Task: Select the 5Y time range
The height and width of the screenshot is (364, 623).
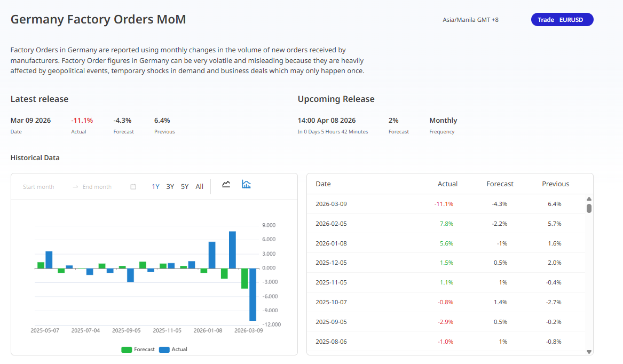Action: (185, 187)
